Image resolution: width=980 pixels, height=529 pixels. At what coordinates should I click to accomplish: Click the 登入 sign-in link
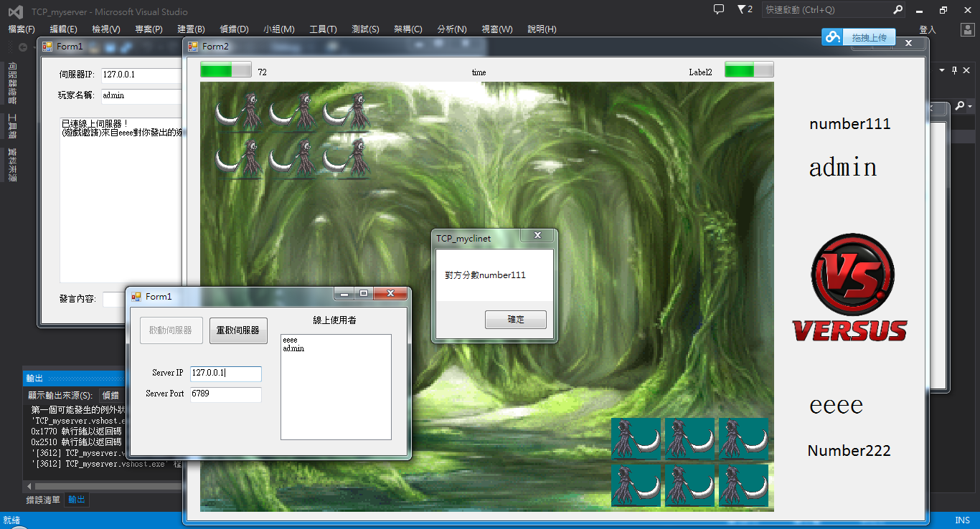(x=928, y=29)
